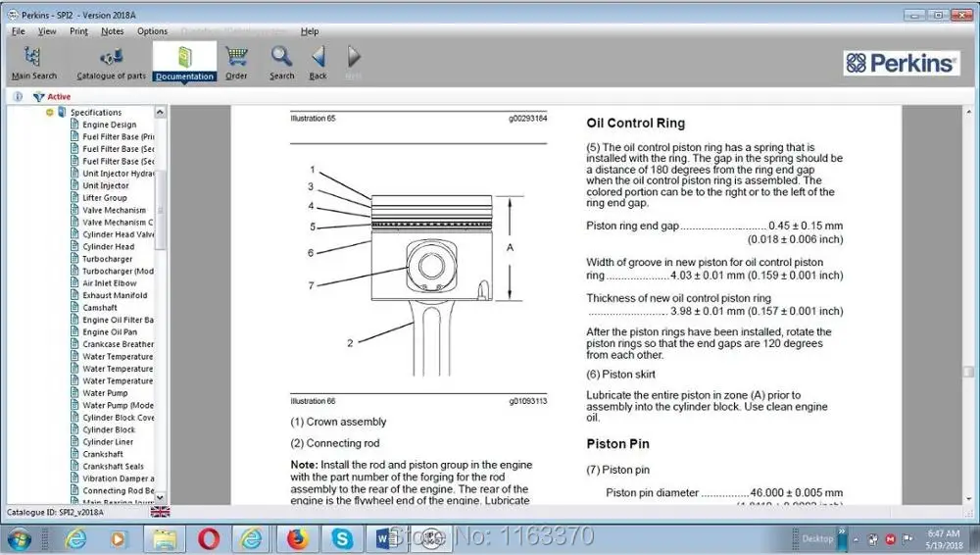Open the Windows Start menu
The image size is (980, 555).
click(x=19, y=538)
